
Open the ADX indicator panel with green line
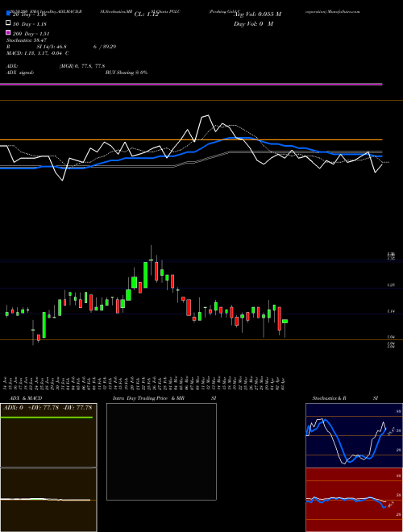click(48, 435)
